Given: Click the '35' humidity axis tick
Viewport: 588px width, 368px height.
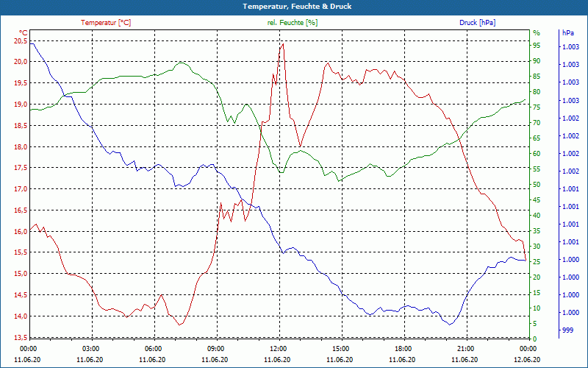Looking at the screenshot, I should [x=537, y=231].
